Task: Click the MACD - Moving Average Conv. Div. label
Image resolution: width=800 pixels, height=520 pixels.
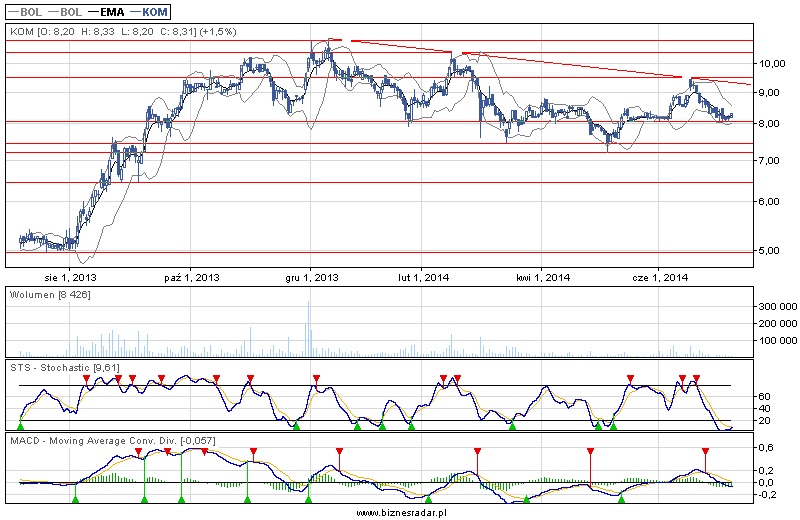Action: [113, 440]
